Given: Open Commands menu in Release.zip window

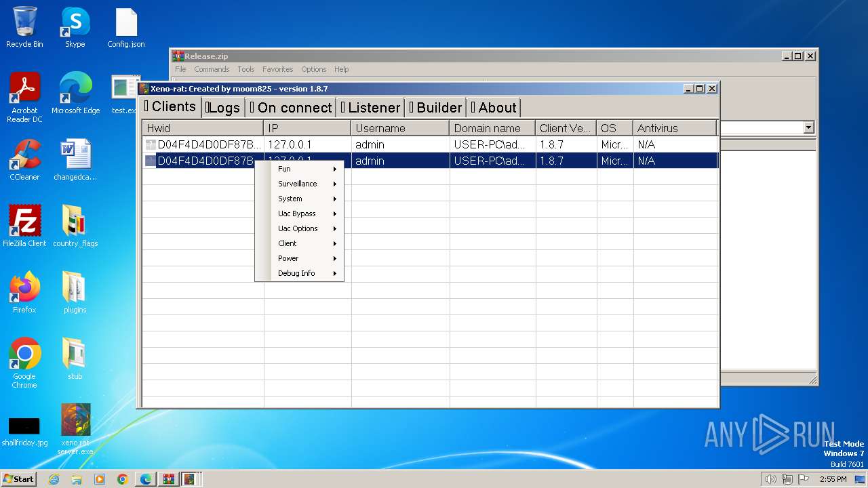Looking at the screenshot, I should coord(212,69).
